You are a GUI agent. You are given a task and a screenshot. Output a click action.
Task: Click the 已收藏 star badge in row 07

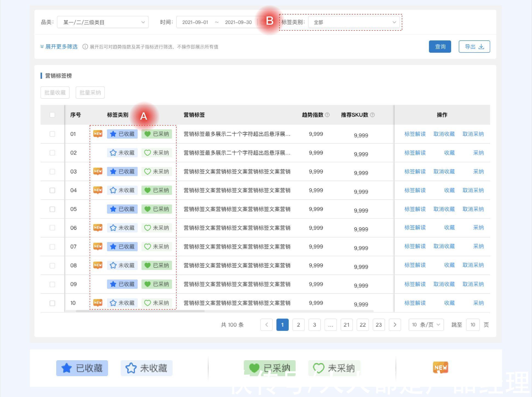pyautogui.click(x=122, y=247)
